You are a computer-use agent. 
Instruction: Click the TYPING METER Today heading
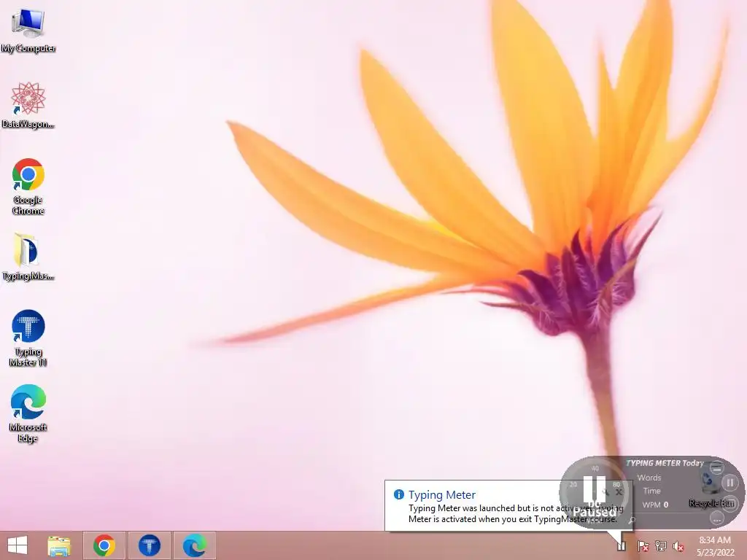pyautogui.click(x=665, y=463)
